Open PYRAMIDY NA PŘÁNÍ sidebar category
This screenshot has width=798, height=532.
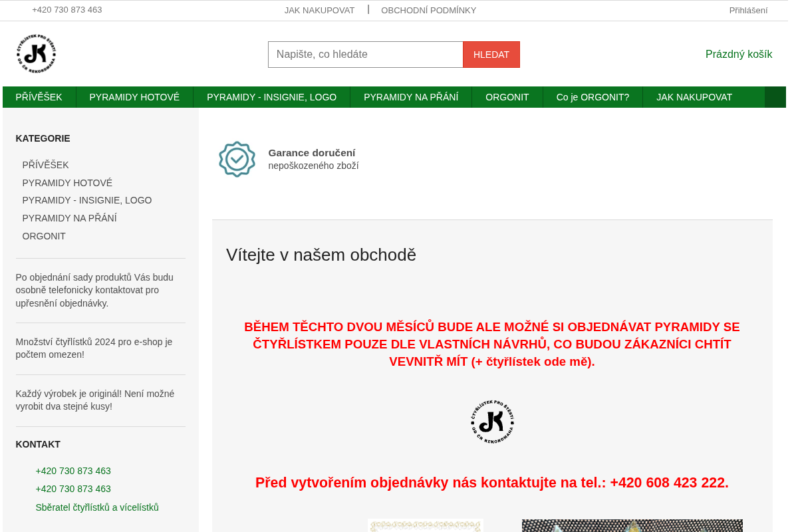(x=70, y=218)
